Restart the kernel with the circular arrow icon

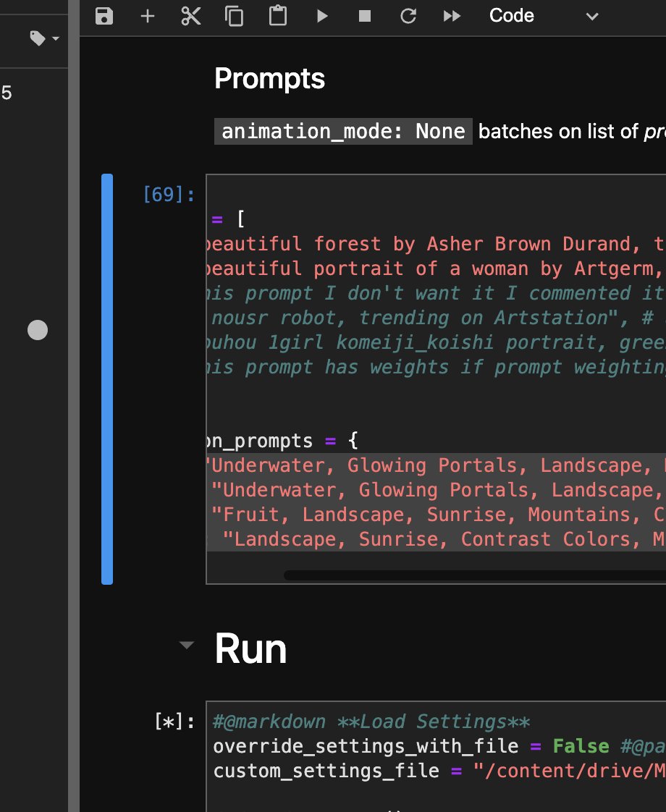[408, 16]
